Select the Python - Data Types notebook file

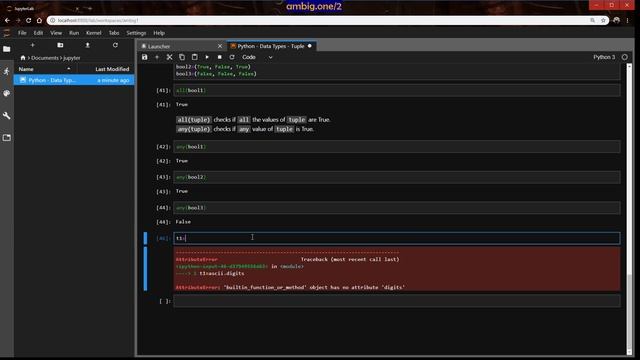pos(74,80)
